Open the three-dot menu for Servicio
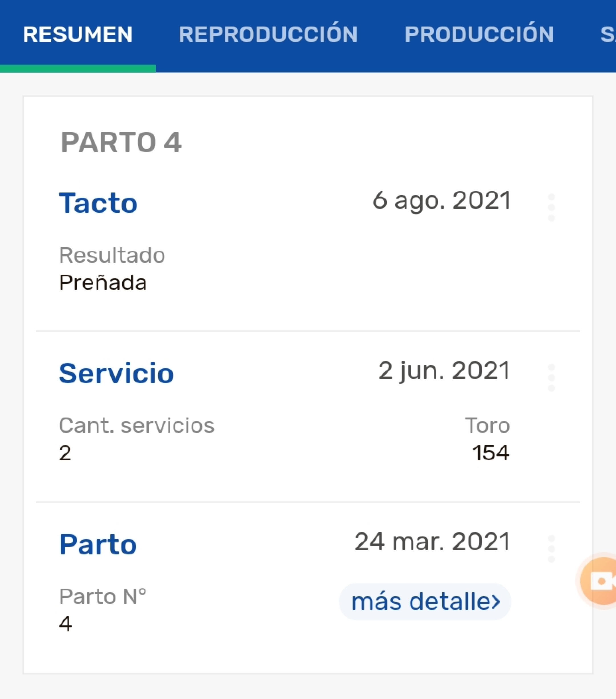This screenshot has width=616, height=699. click(x=551, y=378)
